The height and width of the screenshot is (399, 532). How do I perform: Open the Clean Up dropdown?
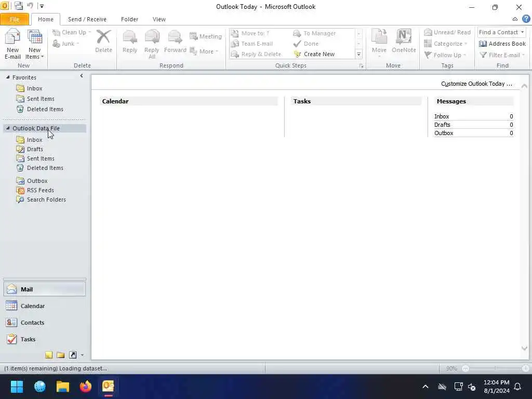tap(72, 32)
